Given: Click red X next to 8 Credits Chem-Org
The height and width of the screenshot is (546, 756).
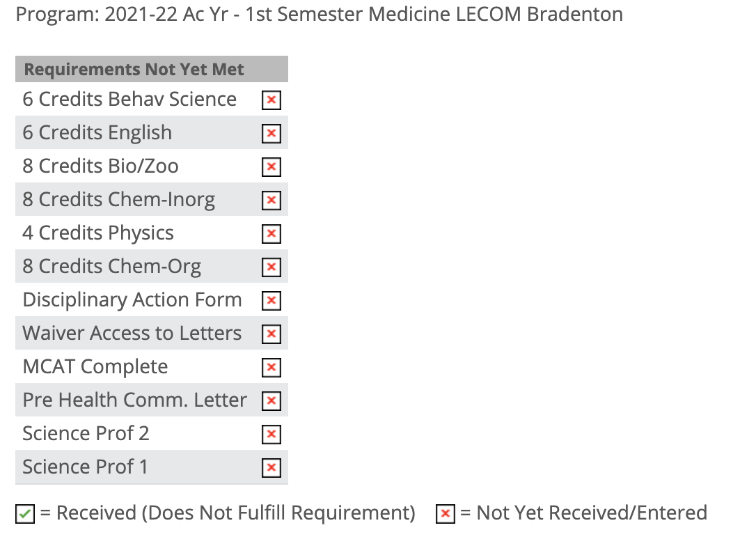Looking at the screenshot, I should pos(271,267).
